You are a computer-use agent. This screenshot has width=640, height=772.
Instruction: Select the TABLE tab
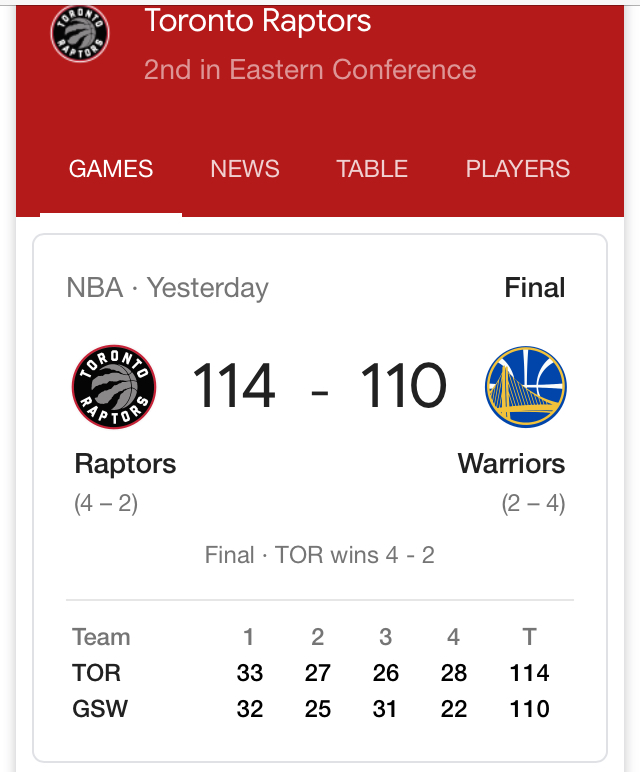click(x=372, y=169)
